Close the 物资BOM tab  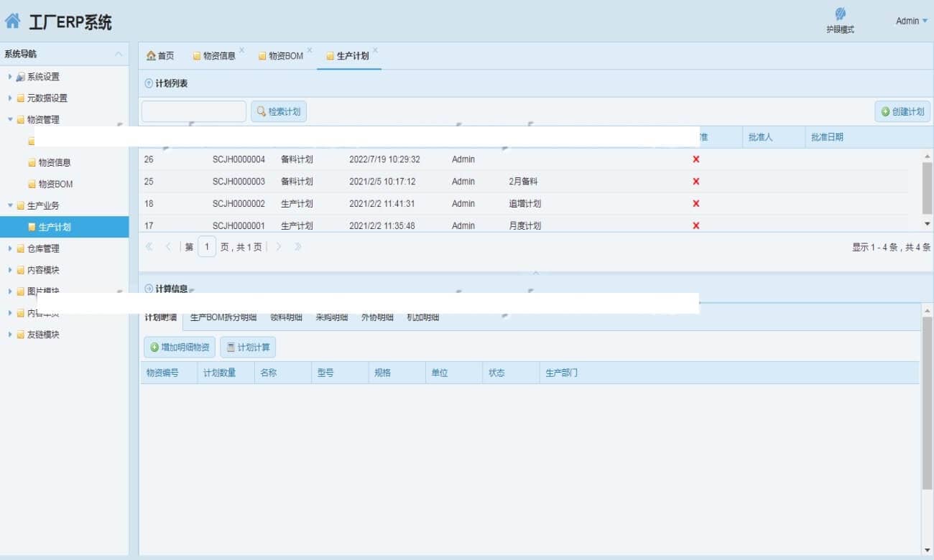click(310, 50)
